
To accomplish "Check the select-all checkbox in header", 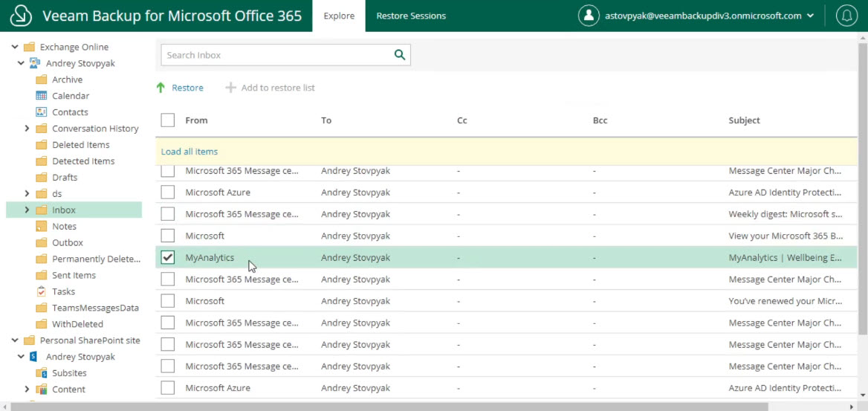I will tap(168, 120).
